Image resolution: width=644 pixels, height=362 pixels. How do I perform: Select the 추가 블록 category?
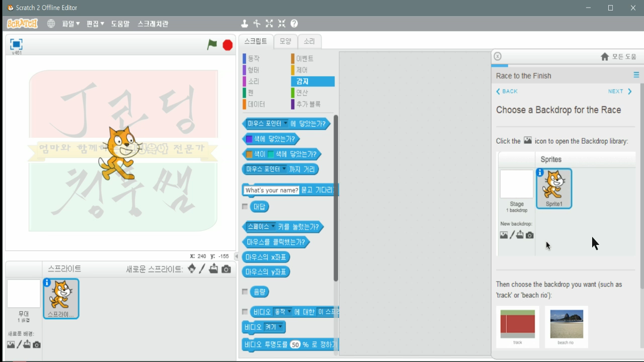point(308,104)
